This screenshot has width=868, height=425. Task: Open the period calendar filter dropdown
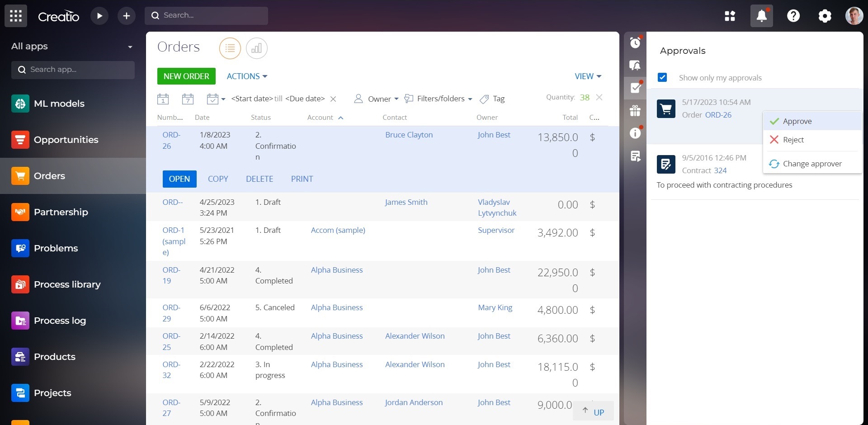point(216,99)
